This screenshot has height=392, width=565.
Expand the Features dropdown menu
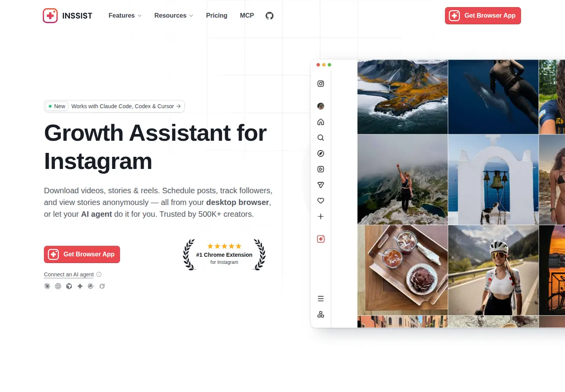125,16
